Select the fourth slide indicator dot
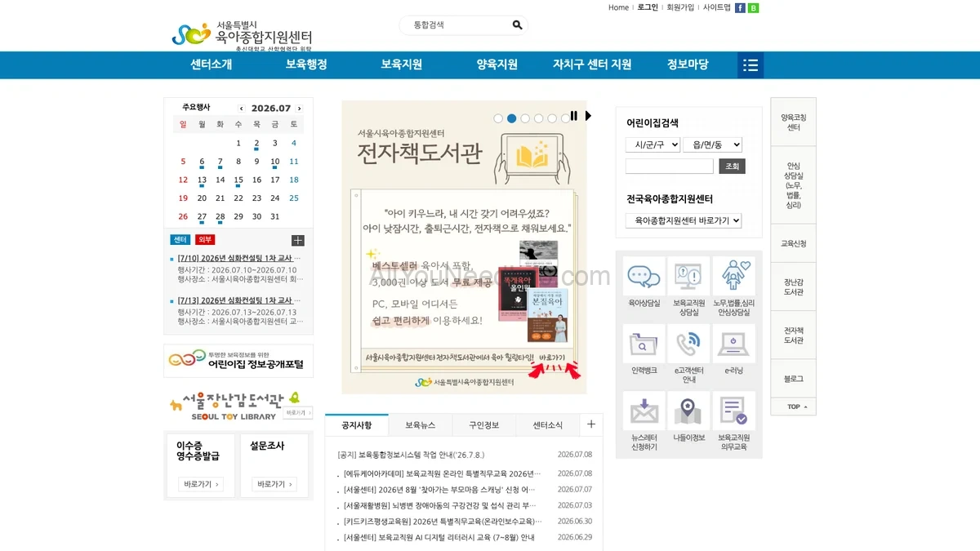Image resolution: width=980 pixels, height=551 pixels. pos(538,118)
